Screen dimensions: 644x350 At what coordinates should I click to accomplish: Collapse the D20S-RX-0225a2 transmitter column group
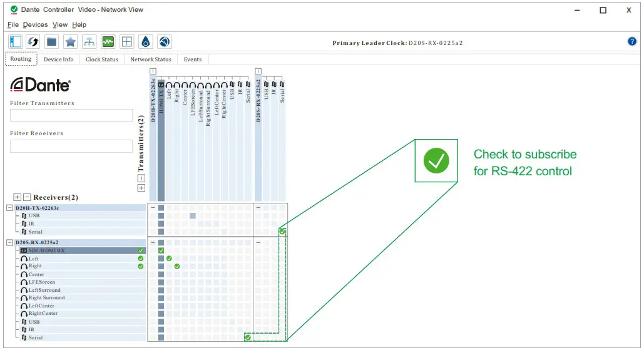coord(258,71)
